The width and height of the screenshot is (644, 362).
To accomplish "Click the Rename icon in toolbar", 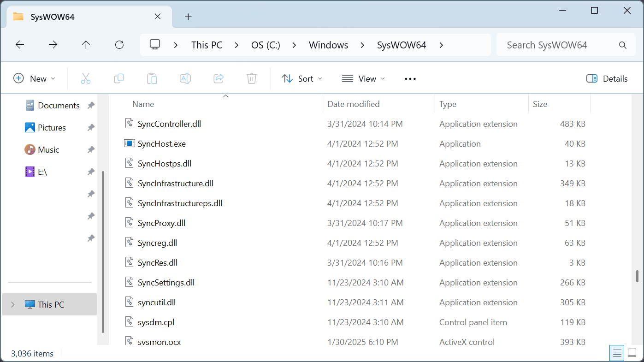I will click(185, 78).
